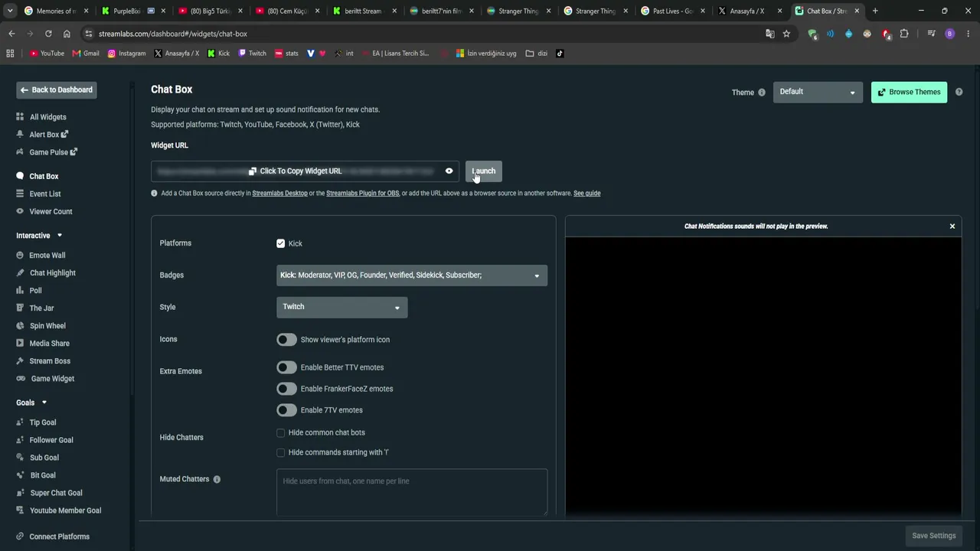Click the Muted Chatters info icon
The height and width of the screenshot is (551, 980).
pos(217,479)
